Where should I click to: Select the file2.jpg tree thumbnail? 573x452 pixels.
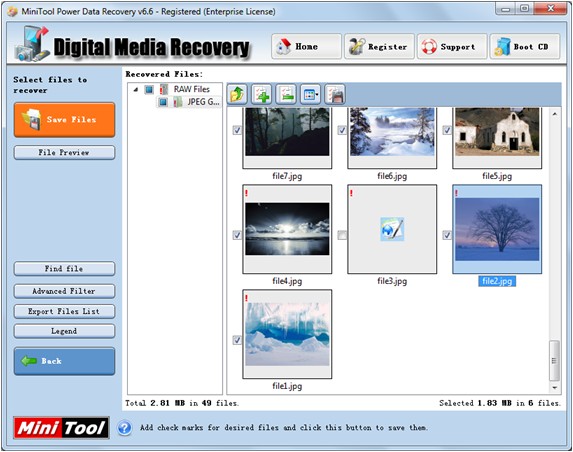coord(497,229)
